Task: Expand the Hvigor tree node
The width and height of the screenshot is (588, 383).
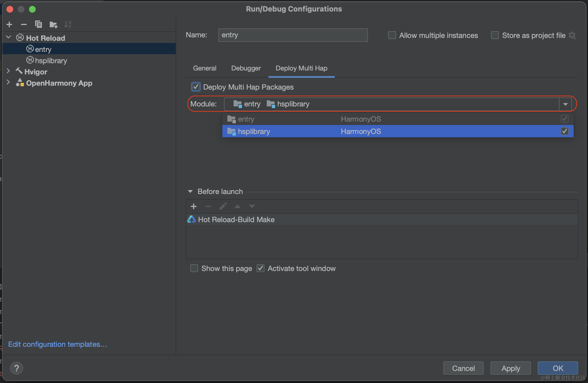Action: click(8, 71)
